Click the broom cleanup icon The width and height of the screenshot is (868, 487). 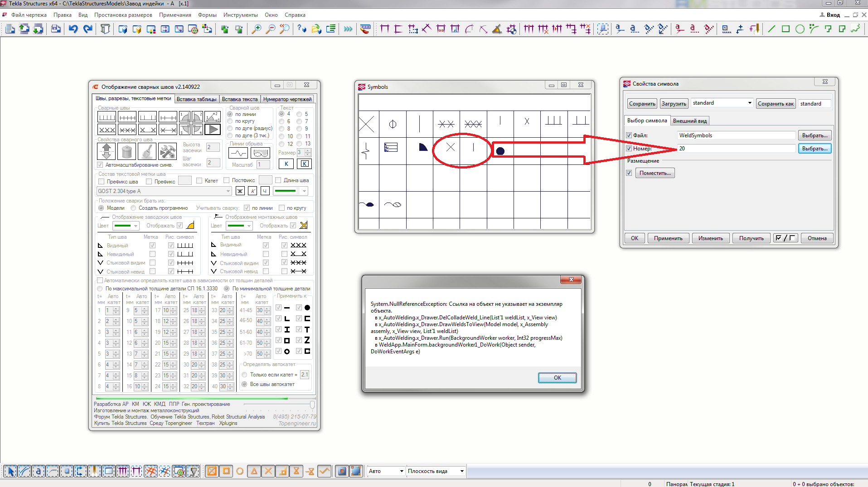[147, 151]
